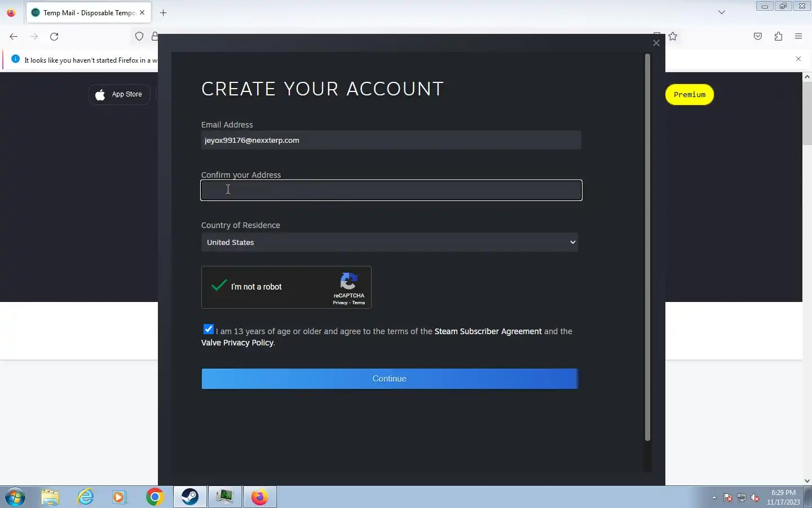Click the Continue button
This screenshot has height=508, width=812.
click(x=390, y=379)
